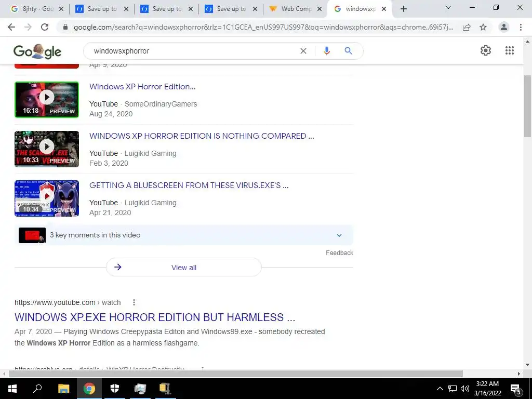Open Windows Security shield in taskbar
The image size is (532, 399).
click(x=115, y=389)
